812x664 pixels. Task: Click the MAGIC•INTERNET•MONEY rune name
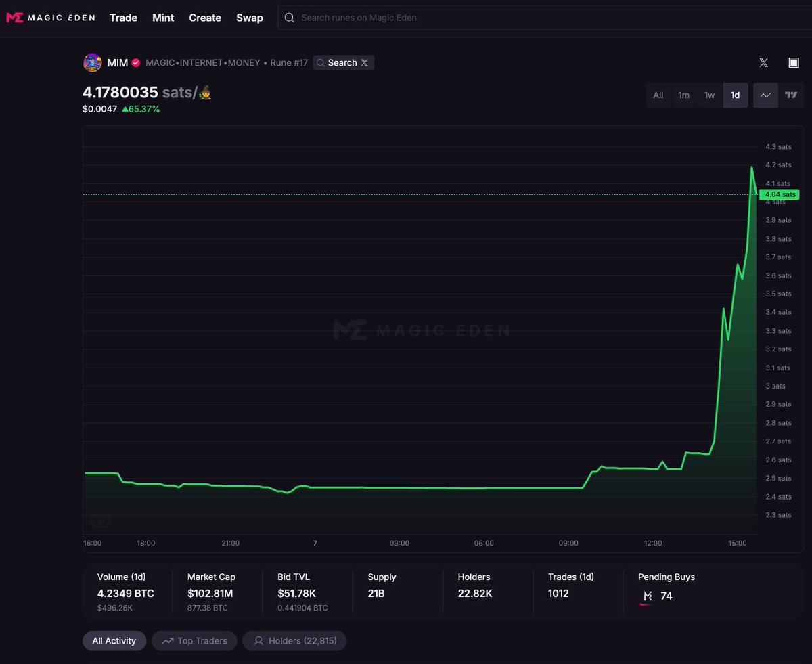tap(203, 63)
